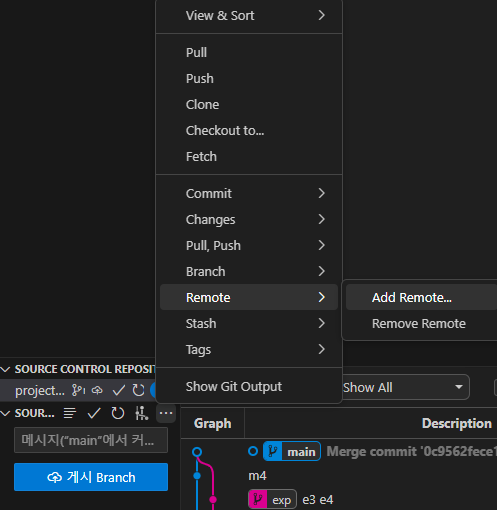
Task: Click publish cloud icon in repository row
Action: point(97,390)
